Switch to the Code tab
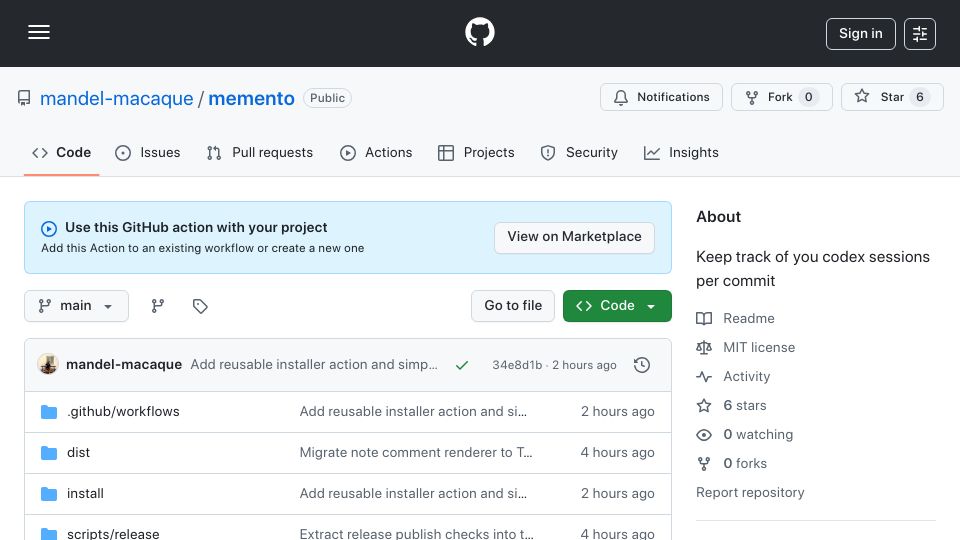The width and height of the screenshot is (960, 540). coord(61,152)
